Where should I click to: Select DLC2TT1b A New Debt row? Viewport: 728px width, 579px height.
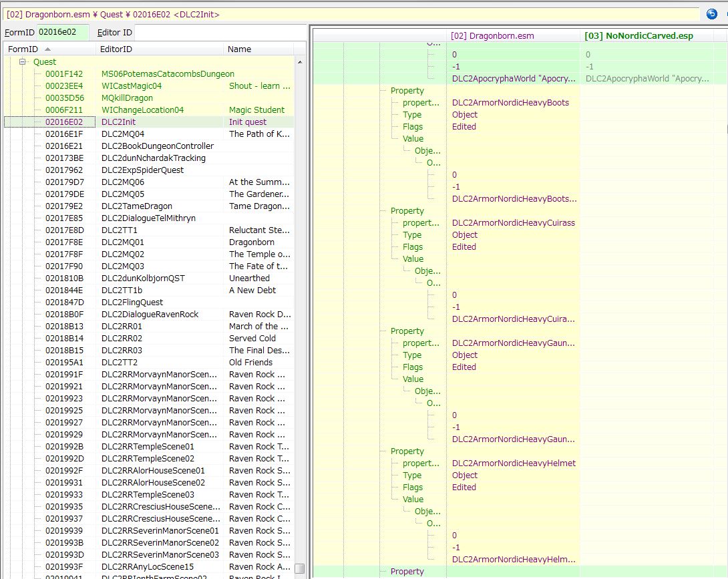click(149, 291)
